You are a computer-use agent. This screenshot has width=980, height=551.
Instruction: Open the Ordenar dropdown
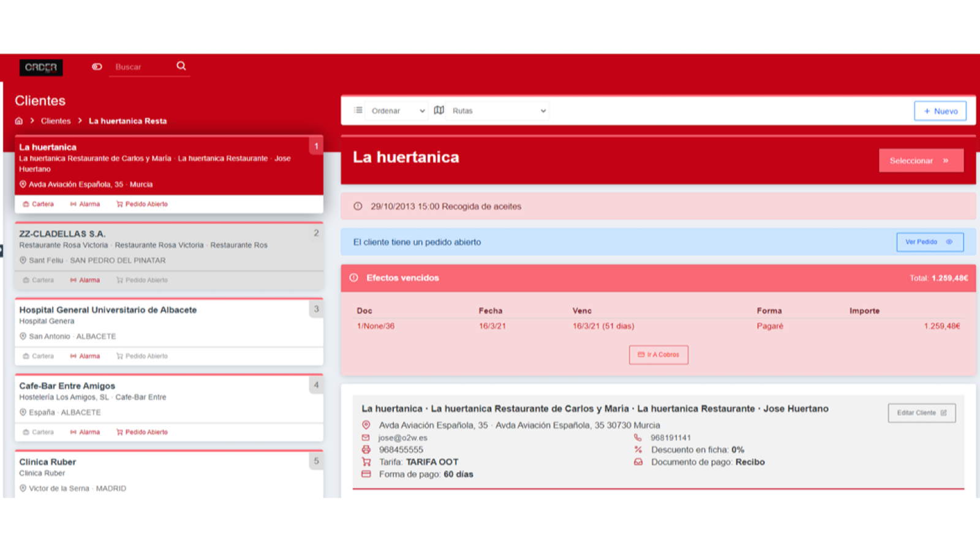point(397,111)
